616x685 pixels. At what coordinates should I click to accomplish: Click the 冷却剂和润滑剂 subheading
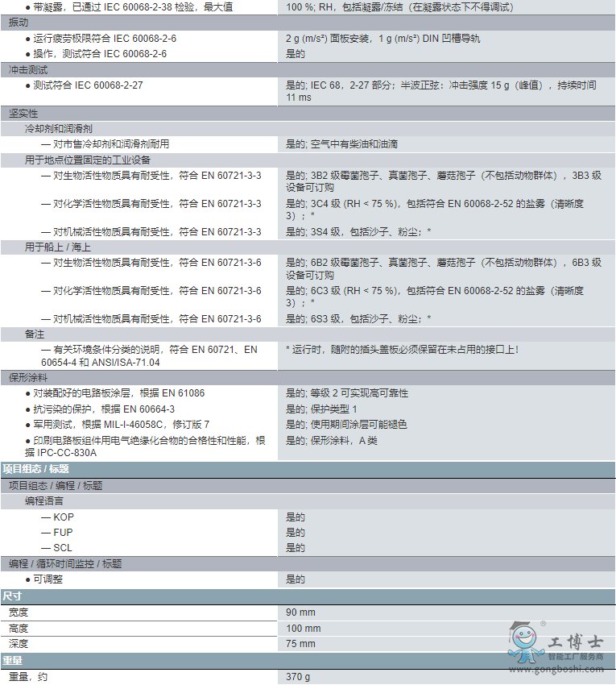[308, 129]
